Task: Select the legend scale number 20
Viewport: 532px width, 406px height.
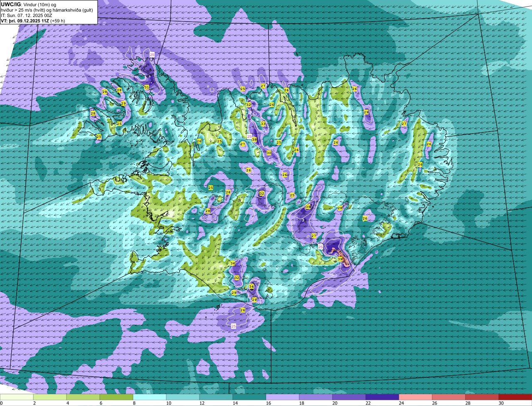Action: pos(334,403)
